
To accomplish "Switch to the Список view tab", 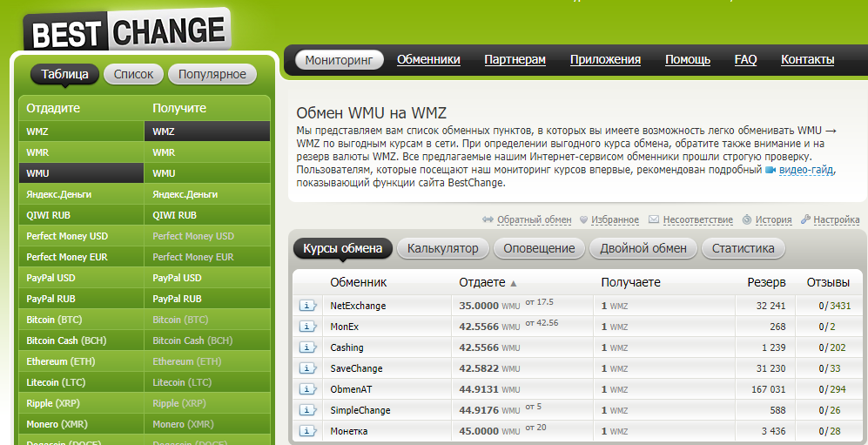I will point(133,74).
